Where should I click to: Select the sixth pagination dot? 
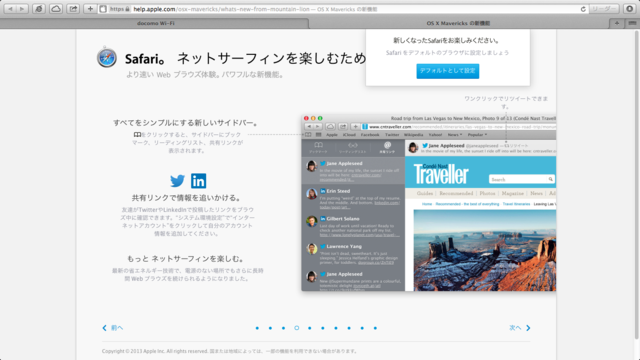point(323,328)
